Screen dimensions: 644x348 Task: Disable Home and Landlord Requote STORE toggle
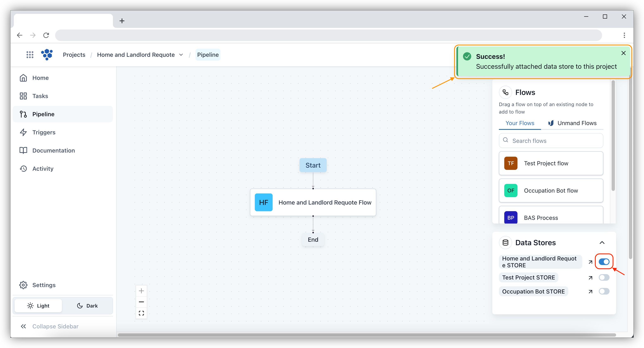click(604, 262)
